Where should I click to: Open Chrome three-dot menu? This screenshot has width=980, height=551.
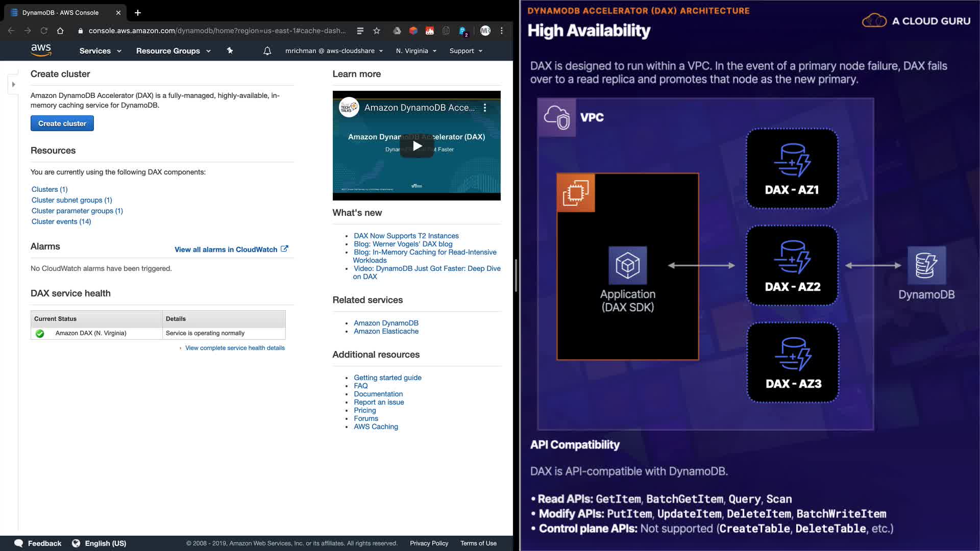(502, 31)
